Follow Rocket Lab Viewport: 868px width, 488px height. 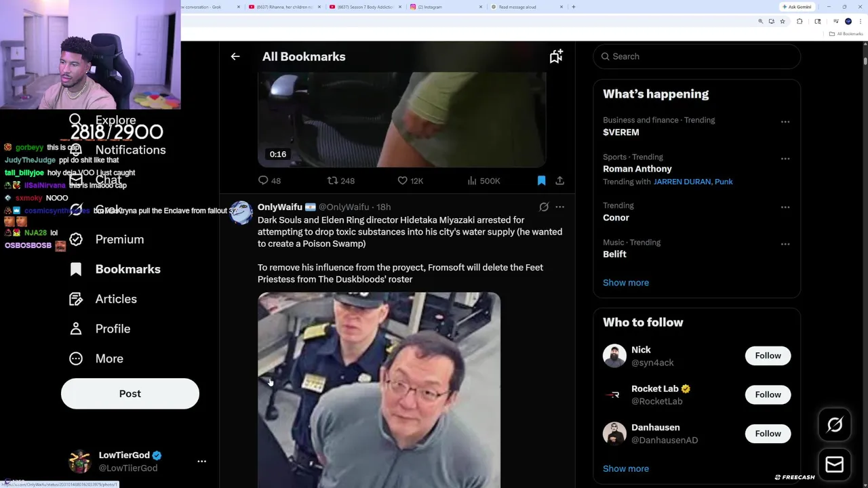[x=768, y=394]
